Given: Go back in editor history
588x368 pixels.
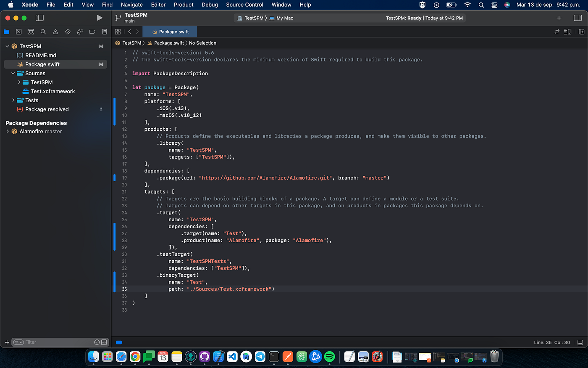Looking at the screenshot, I should (x=129, y=32).
